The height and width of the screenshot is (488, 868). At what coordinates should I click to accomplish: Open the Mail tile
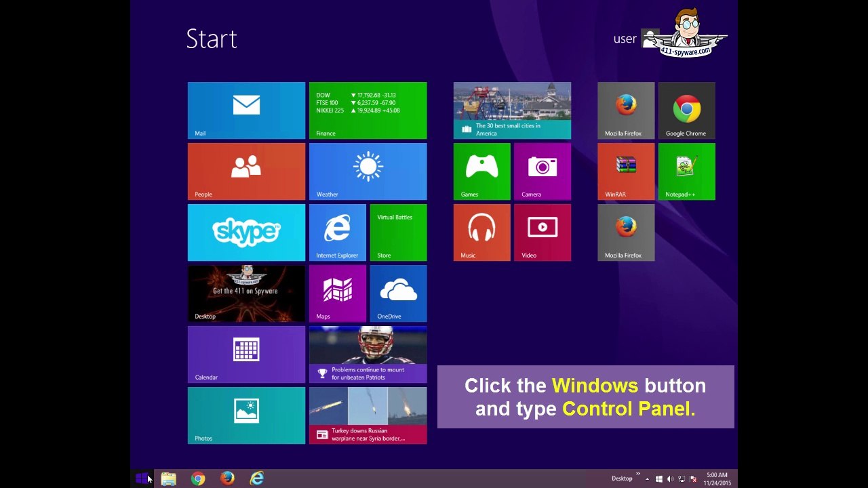pyautogui.click(x=246, y=110)
